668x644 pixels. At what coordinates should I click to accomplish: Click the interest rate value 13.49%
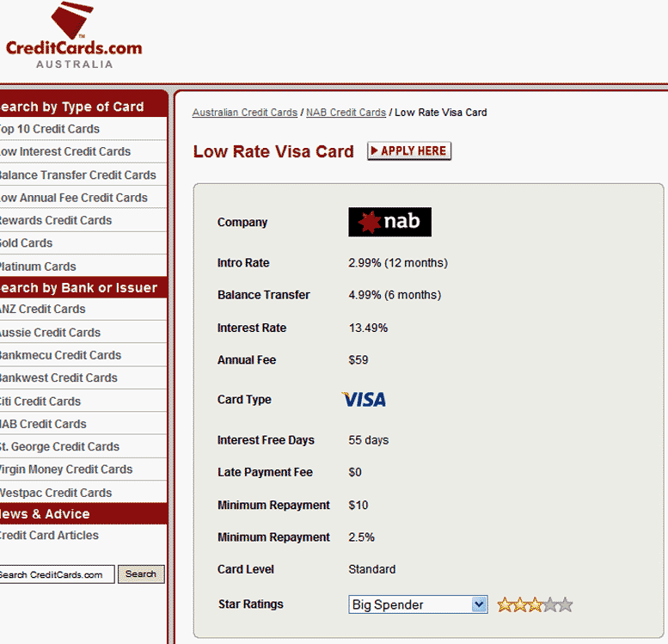[368, 328]
